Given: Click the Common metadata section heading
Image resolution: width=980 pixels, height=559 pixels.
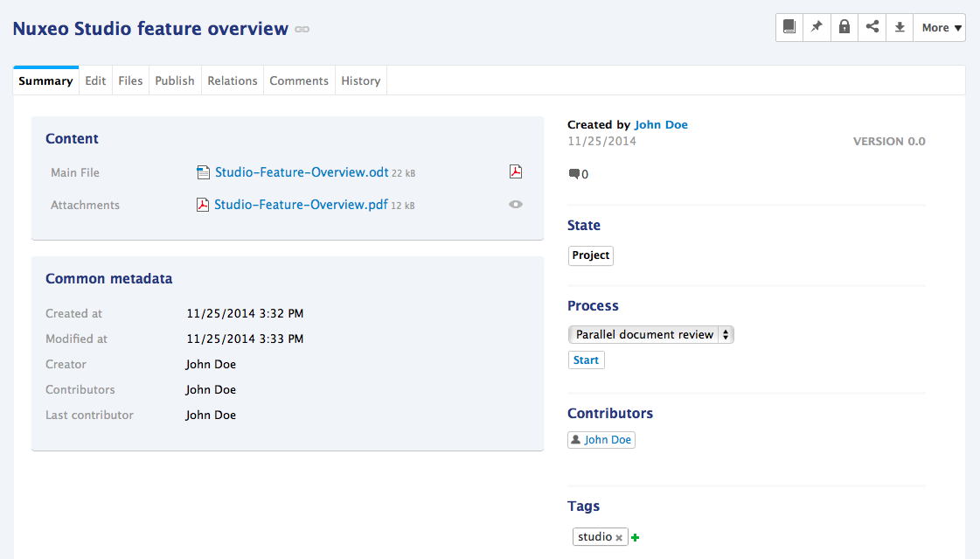Looking at the screenshot, I should tap(108, 279).
